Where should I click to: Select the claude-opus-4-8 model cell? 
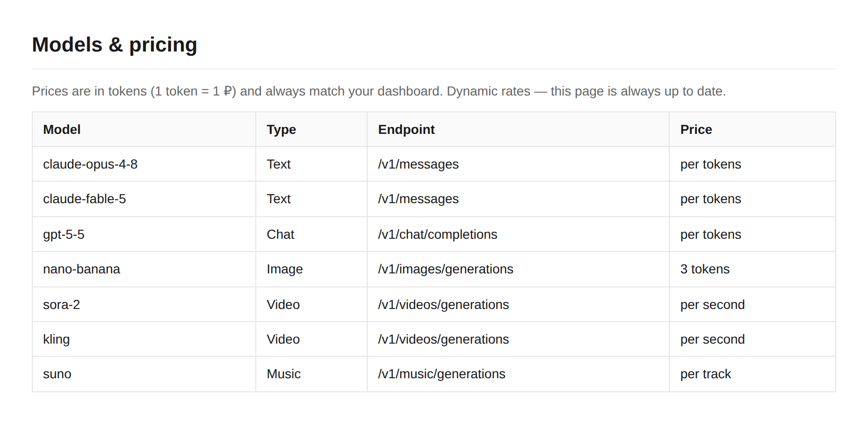[144, 164]
